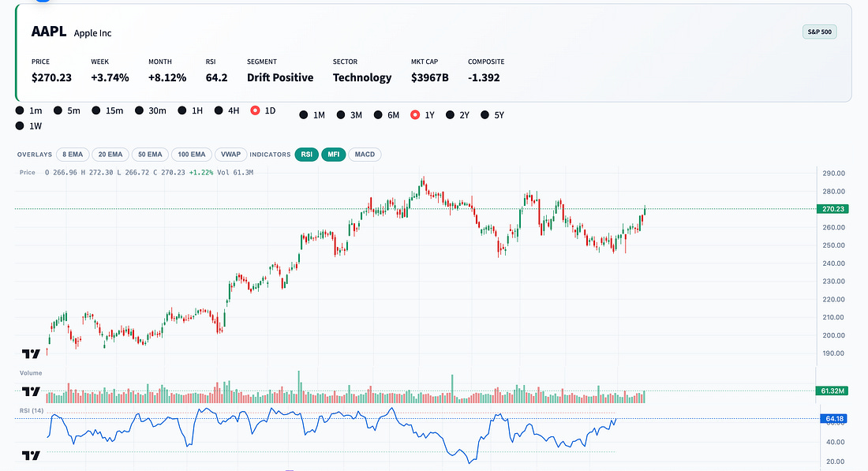Click the 64.18 RSI axis label
Viewport: 868px width, 471px height.
point(834,418)
